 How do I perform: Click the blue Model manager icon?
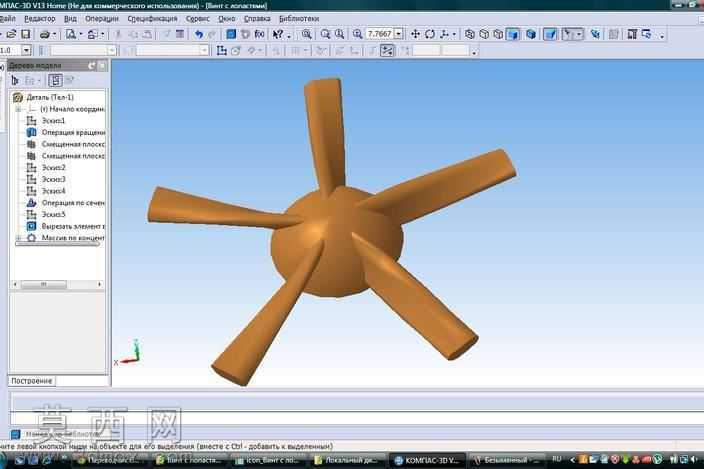pyautogui.click(x=231, y=34)
